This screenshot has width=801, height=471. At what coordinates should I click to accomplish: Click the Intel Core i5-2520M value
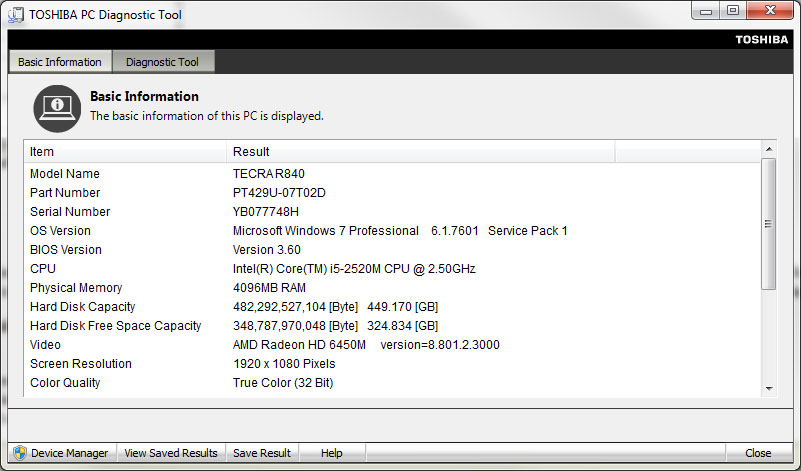(354, 269)
